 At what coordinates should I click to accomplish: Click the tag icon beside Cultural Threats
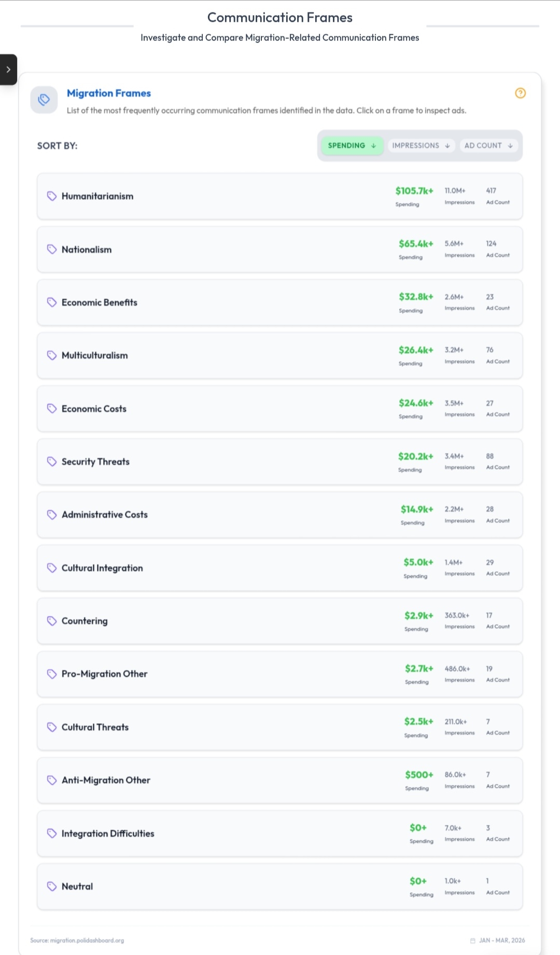pyautogui.click(x=52, y=727)
